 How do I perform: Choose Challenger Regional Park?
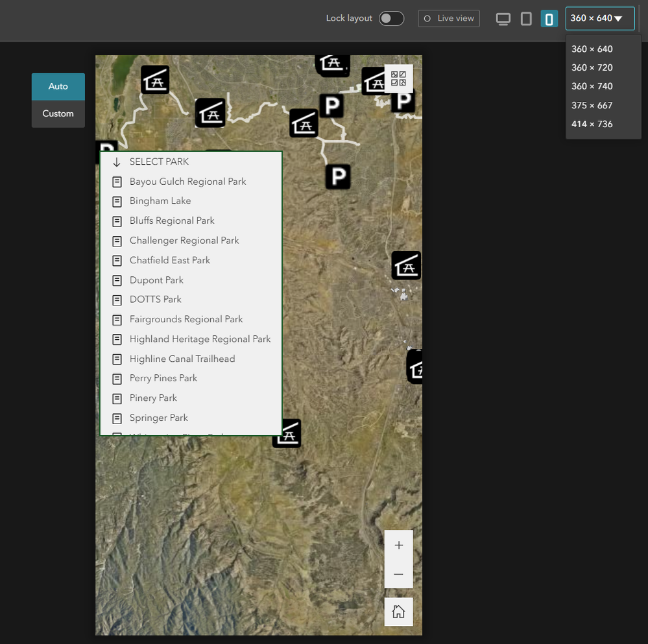click(191, 241)
